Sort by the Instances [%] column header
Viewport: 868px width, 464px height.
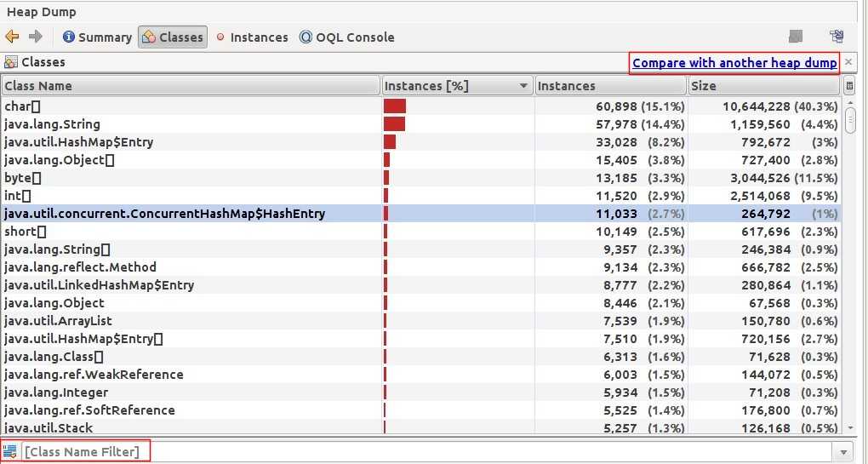[x=458, y=86]
